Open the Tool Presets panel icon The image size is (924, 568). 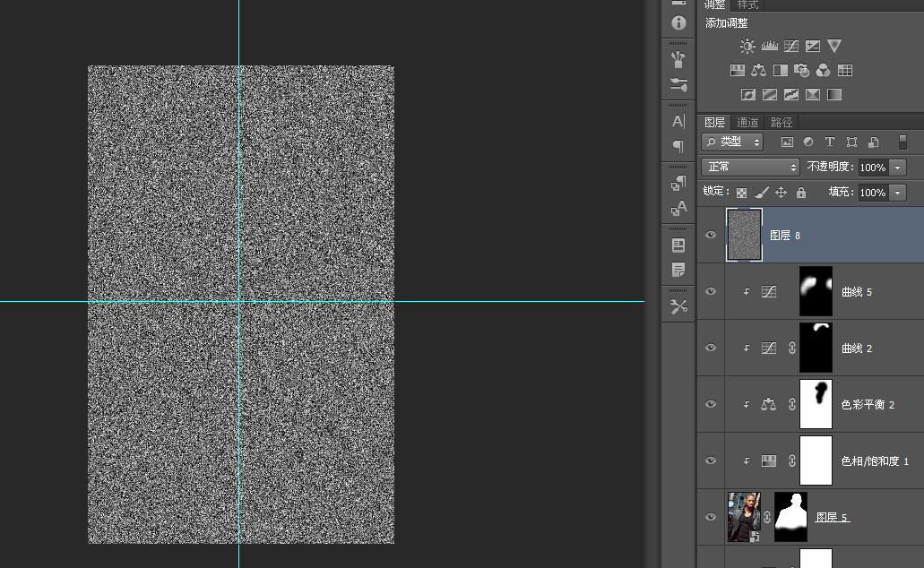pos(678,306)
